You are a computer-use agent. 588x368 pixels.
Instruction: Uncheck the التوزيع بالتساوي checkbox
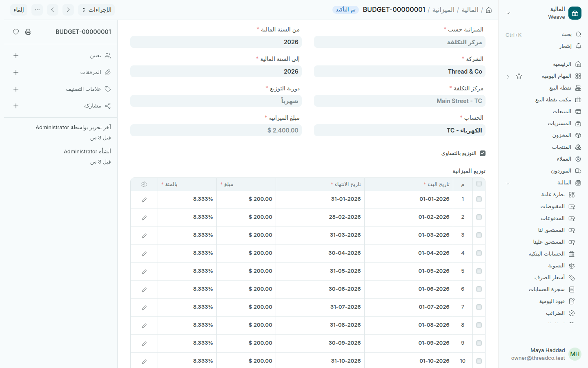point(483,153)
